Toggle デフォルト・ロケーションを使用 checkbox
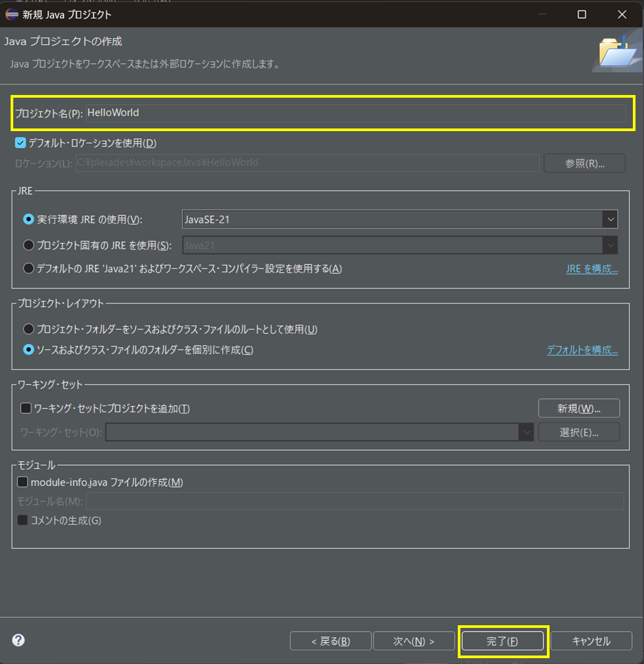The width and height of the screenshot is (644, 664). [21, 143]
